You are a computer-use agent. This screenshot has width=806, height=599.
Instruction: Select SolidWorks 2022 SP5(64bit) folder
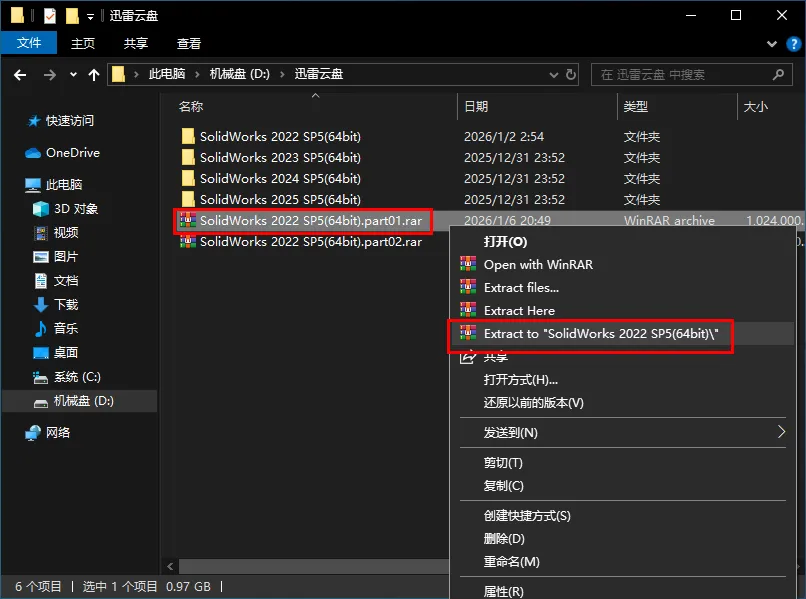point(280,136)
